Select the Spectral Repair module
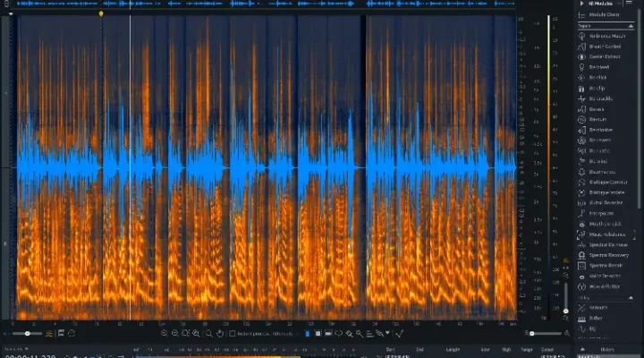 click(606, 267)
